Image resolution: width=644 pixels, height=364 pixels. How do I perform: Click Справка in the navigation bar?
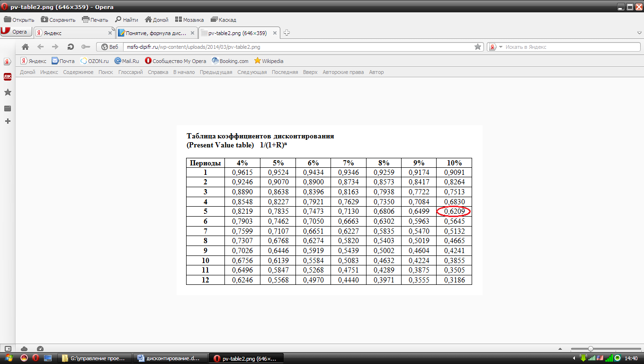[x=158, y=72]
